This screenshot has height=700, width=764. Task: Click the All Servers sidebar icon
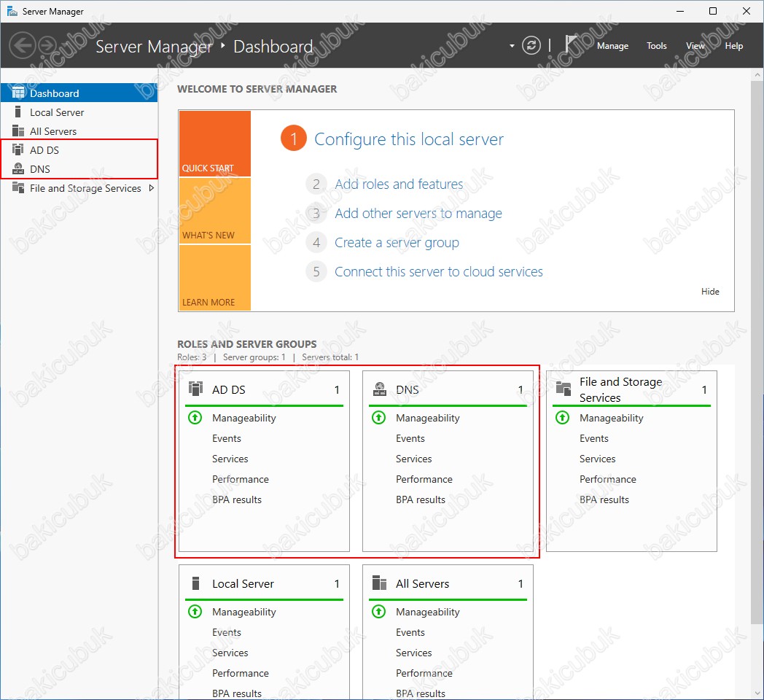[18, 131]
